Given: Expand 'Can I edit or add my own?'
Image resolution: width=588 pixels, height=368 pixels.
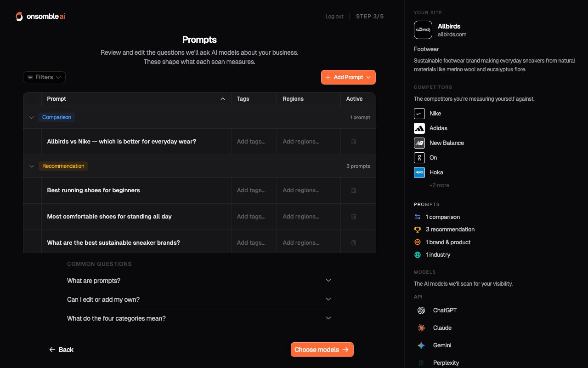Looking at the screenshot, I should coord(199,299).
